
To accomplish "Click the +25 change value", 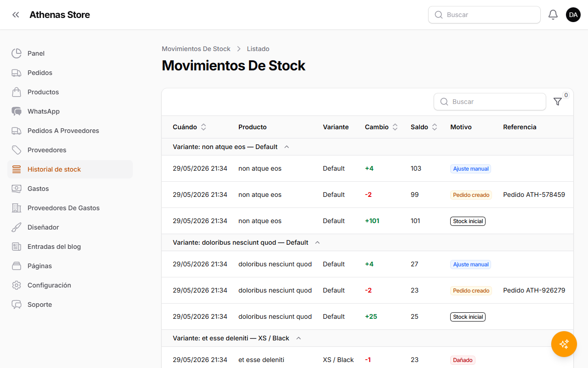I will (x=371, y=316).
